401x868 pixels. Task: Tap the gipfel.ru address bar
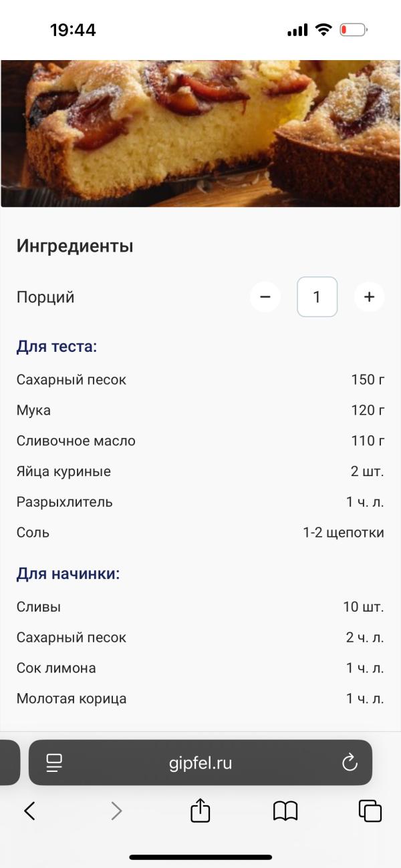coord(200,763)
